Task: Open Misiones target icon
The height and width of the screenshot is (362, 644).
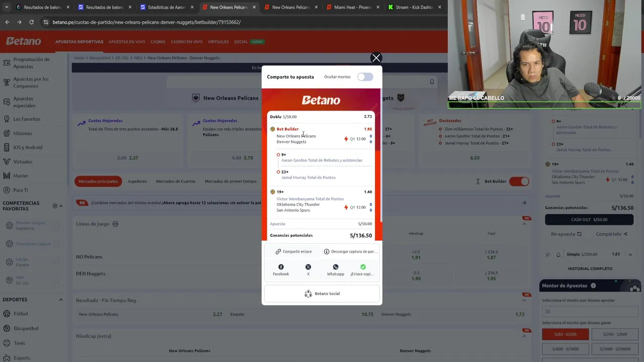Action: (7, 133)
